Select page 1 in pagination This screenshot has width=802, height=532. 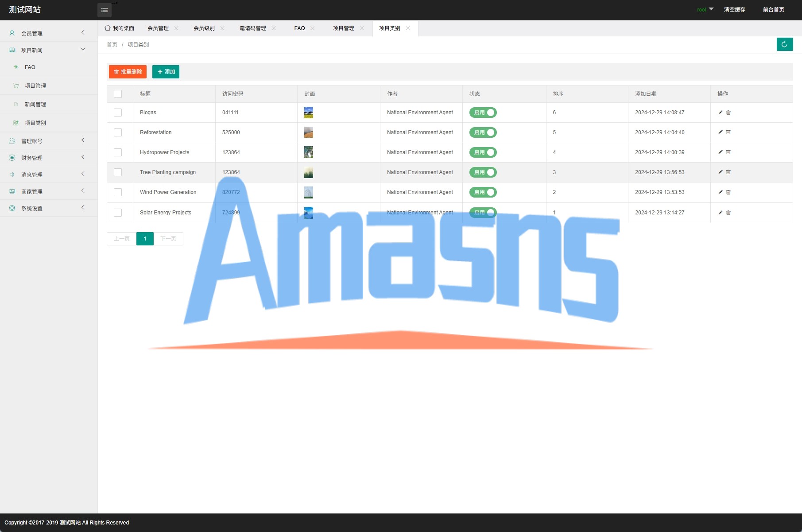[145, 239]
